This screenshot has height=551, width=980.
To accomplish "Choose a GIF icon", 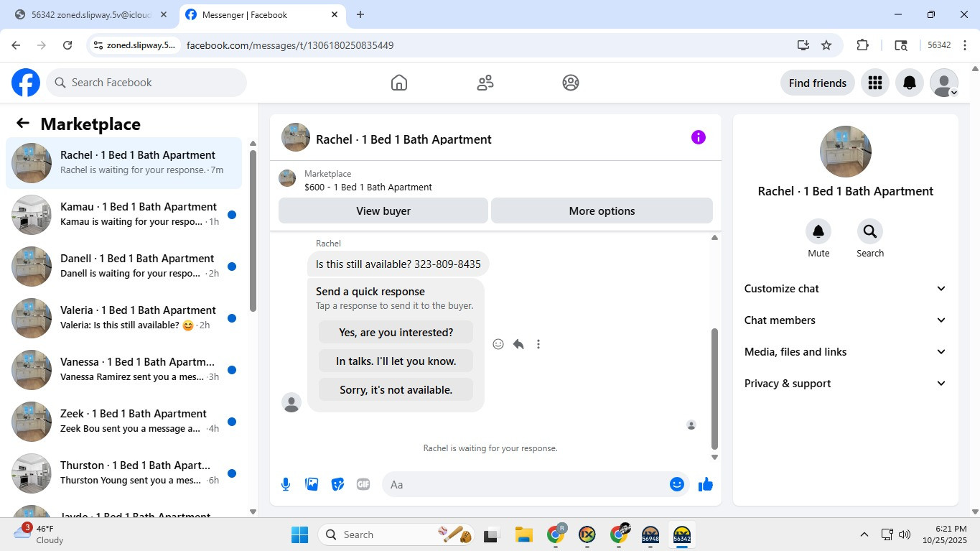I will click(x=363, y=484).
